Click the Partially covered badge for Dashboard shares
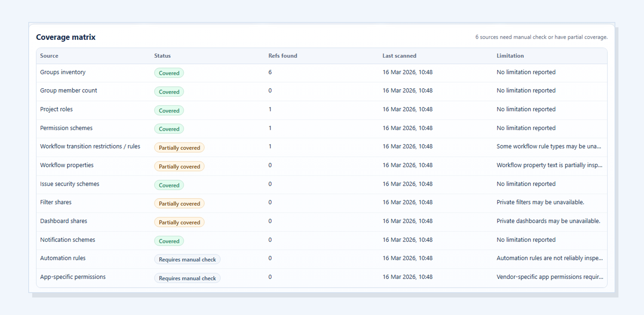644x315 pixels. [x=179, y=222]
